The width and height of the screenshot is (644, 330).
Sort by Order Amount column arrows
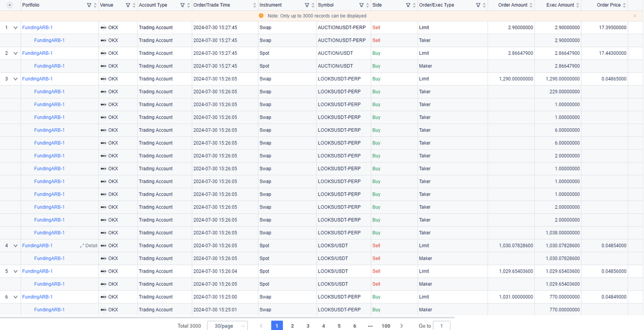(531, 5)
